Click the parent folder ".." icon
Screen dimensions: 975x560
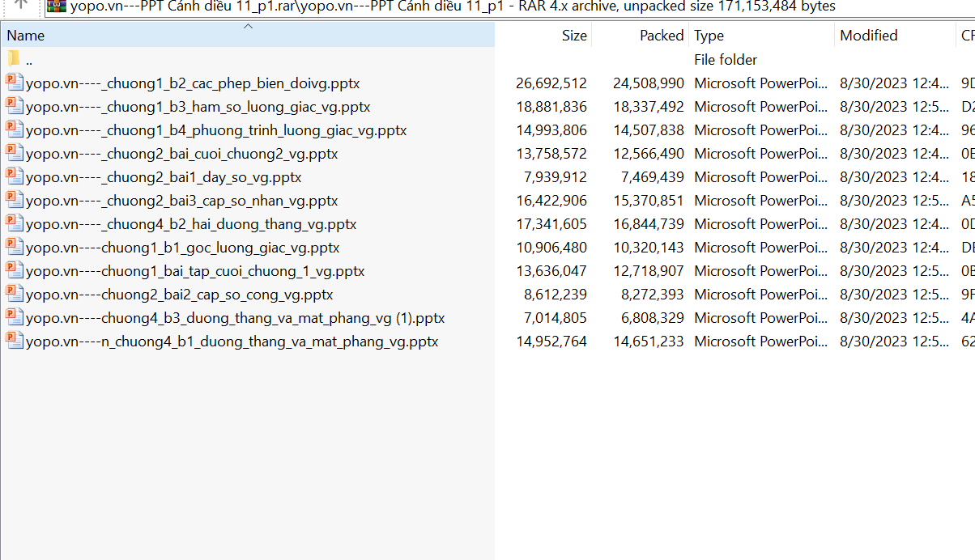pos(14,59)
